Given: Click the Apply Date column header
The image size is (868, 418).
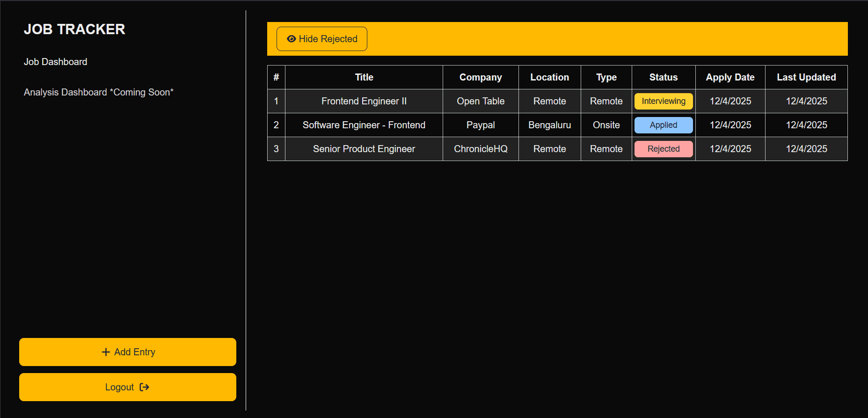Looking at the screenshot, I should click(x=730, y=77).
